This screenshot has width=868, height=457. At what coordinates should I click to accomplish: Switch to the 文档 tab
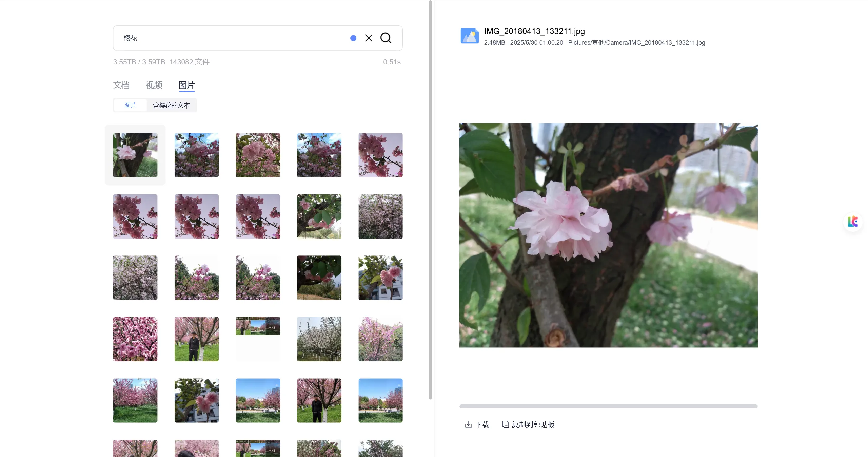coord(121,85)
